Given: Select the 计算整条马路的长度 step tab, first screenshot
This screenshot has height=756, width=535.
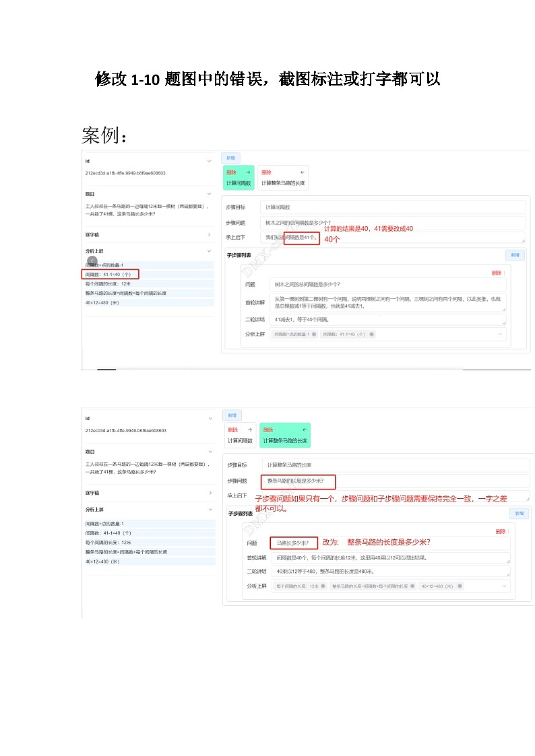Looking at the screenshot, I should coord(283,178).
